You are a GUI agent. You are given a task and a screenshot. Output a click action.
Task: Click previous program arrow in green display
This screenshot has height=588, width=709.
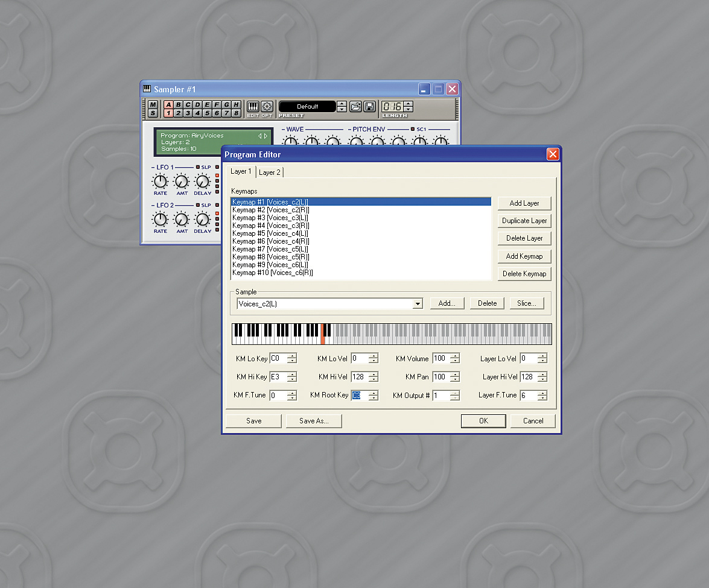coord(259,136)
